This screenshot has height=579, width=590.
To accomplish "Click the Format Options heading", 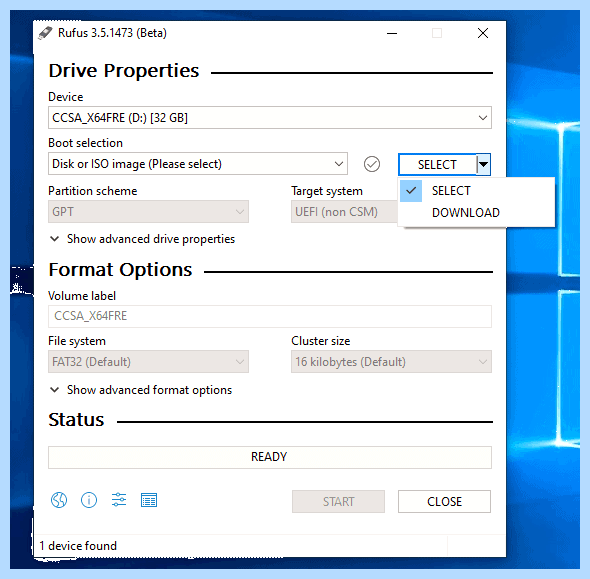I will pyautogui.click(x=120, y=270).
